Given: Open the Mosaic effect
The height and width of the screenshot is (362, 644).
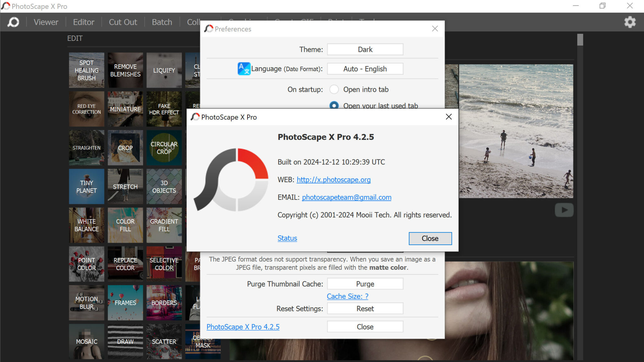Looking at the screenshot, I should (86, 342).
